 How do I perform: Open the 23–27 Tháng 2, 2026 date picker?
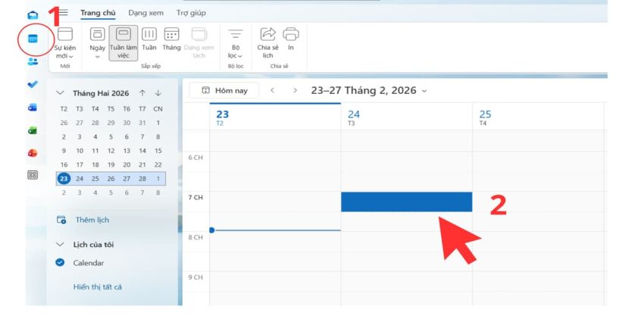point(369,90)
